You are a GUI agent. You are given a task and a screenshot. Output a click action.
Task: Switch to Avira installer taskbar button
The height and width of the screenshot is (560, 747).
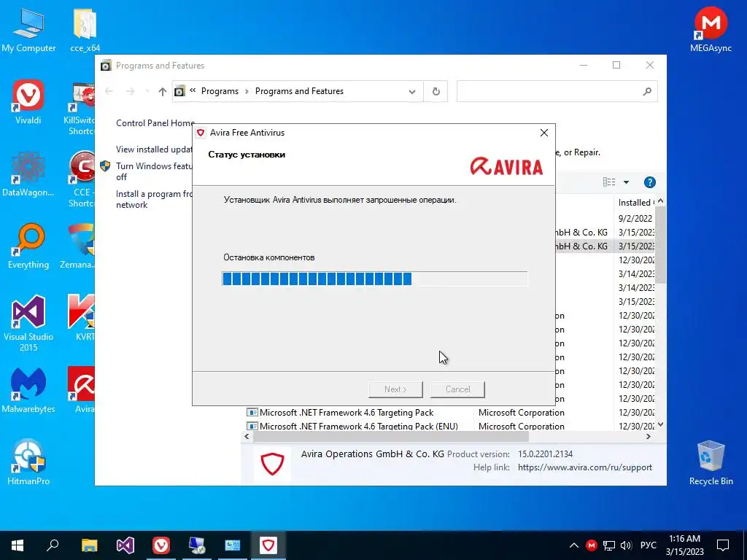(x=268, y=545)
